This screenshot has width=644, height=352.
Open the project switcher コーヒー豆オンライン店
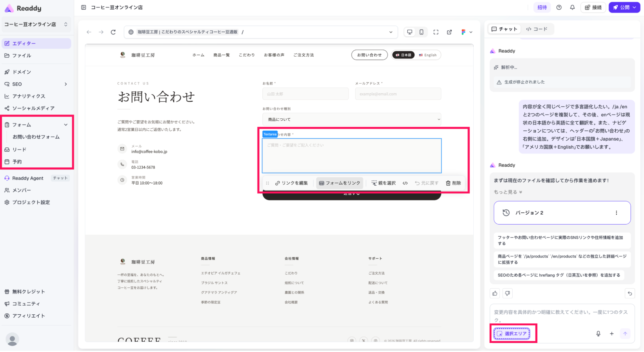[x=36, y=24]
